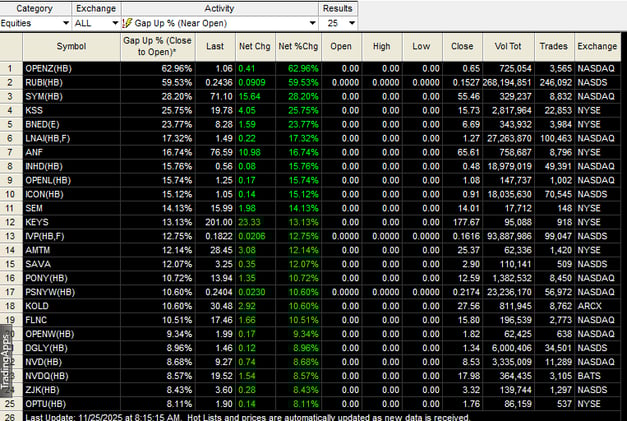This screenshot has width=627, height=421.
Task: Click RUBI volume total 268,194,851
Action: (x=507, y=82)
